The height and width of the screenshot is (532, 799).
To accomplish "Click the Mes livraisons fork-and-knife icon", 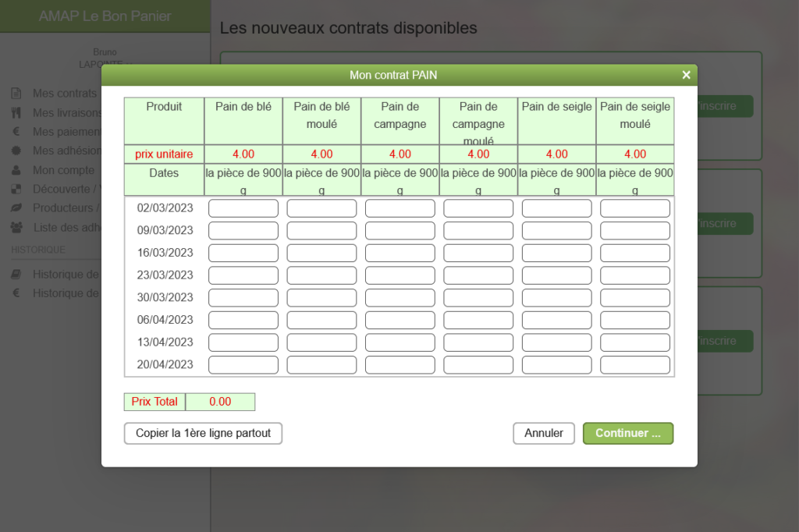I will coord(16,112).
